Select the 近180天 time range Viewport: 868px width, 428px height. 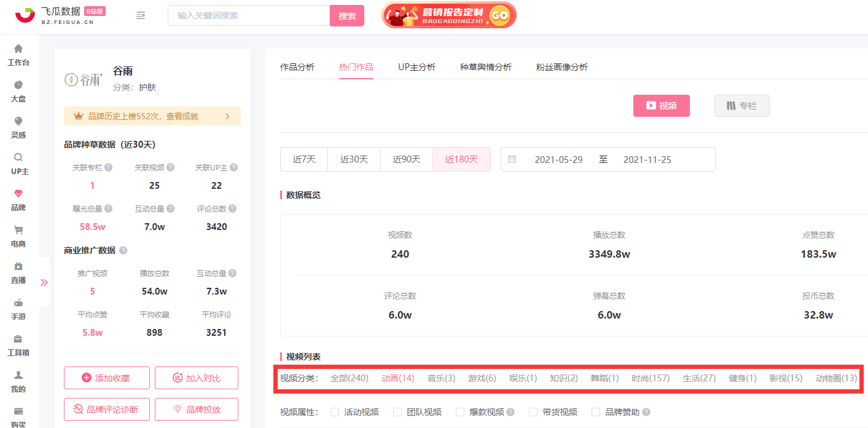461,159
